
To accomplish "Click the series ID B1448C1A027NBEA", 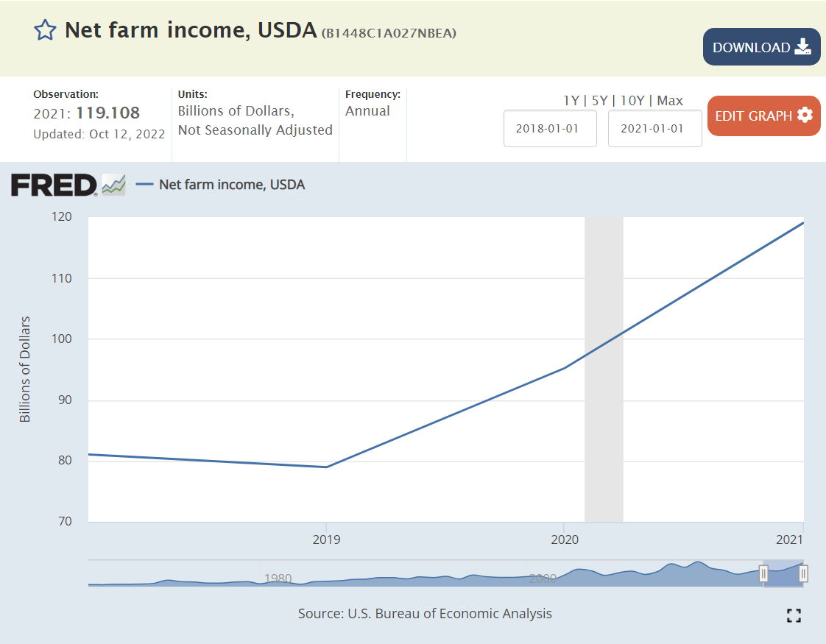I will [389, 32].
